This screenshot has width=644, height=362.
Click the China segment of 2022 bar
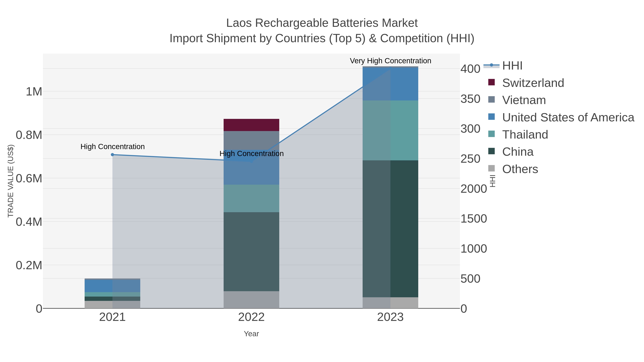251,252
